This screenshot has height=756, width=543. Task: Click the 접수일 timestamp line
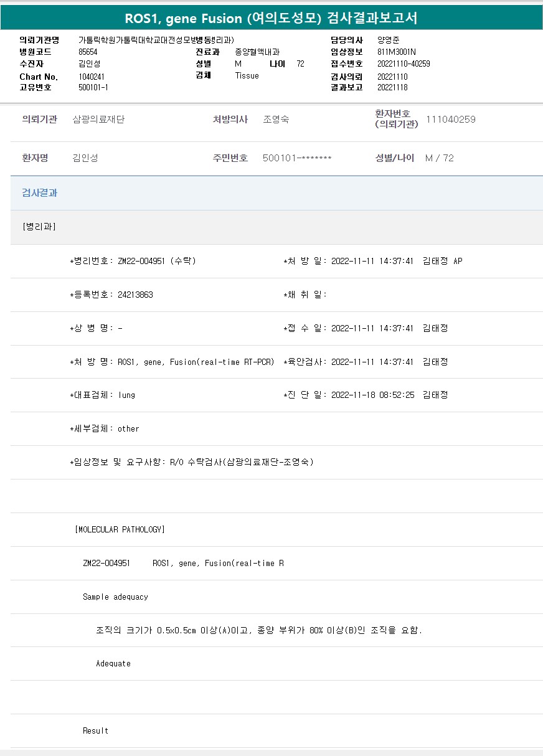tap(366, 328)
